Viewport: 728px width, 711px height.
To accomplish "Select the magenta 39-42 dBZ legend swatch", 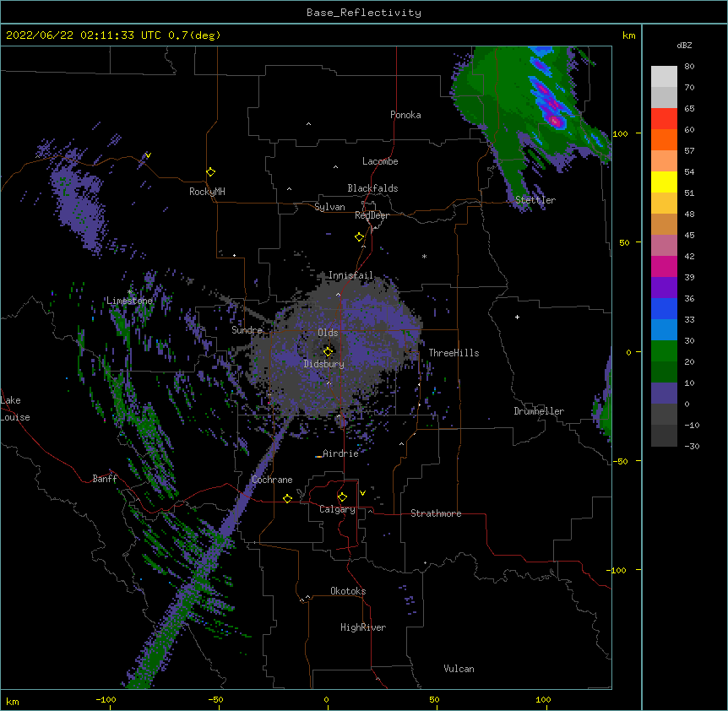I will coord(664,266).
